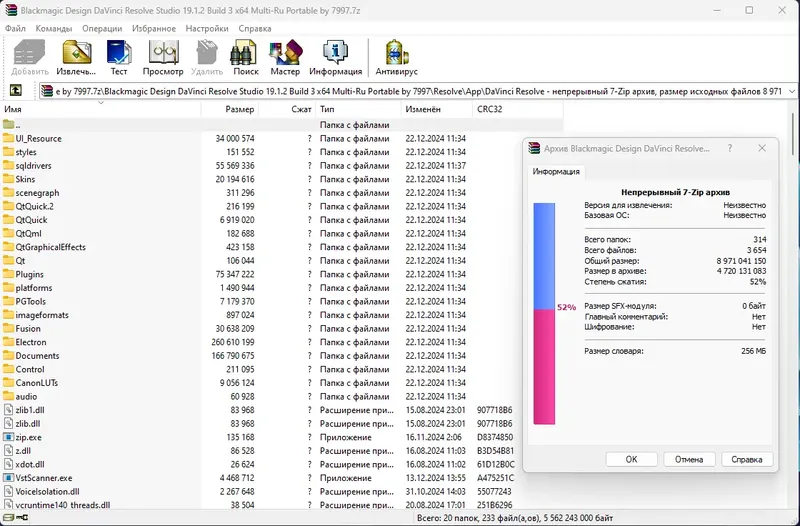Viewport: 800px width, 526px height.
Task: Select the Electron folder icon
Action: click(8, 342)
